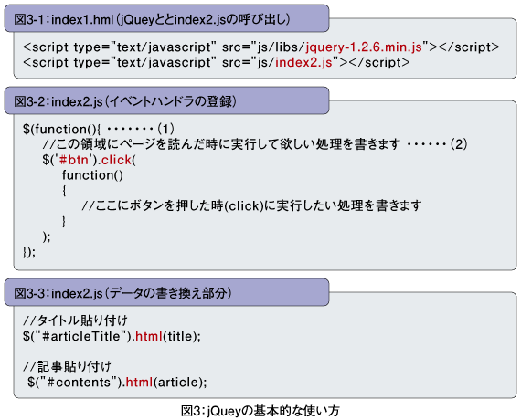The height and width of the screenshot is (420, 521).
Task: Click the red index2.js filename text
Action: [x=303, y=62]
